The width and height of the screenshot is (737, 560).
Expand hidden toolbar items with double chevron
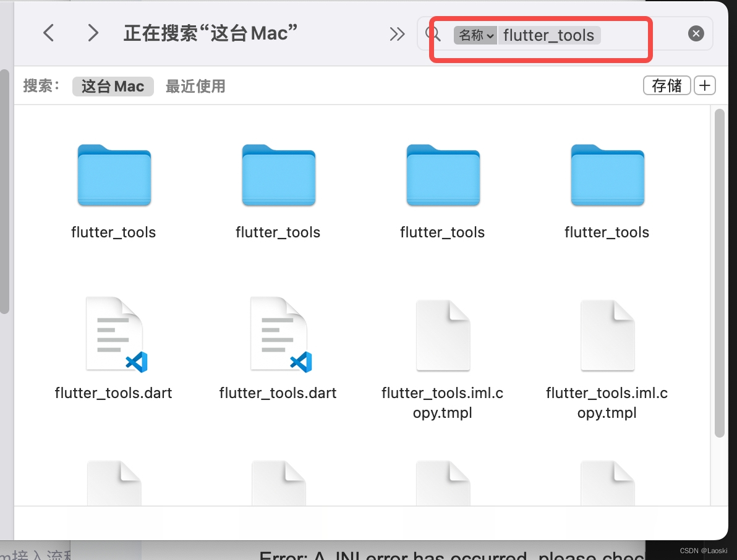pyautogui.click(x=397, y=34)
